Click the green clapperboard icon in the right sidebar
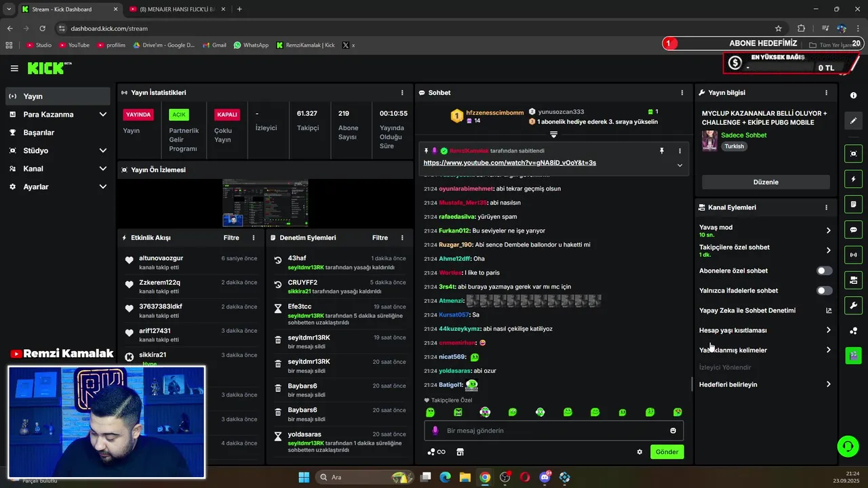 (x=853, y=355)
